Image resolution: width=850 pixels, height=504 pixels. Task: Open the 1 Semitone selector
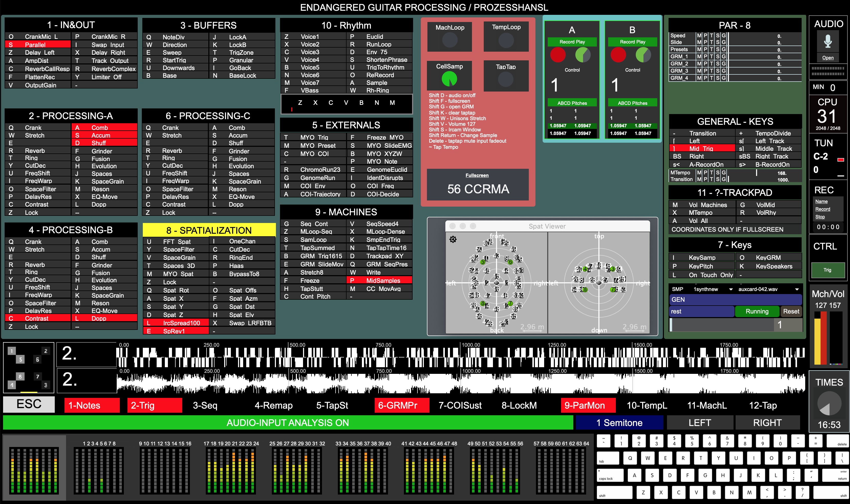tap(619, 423)
